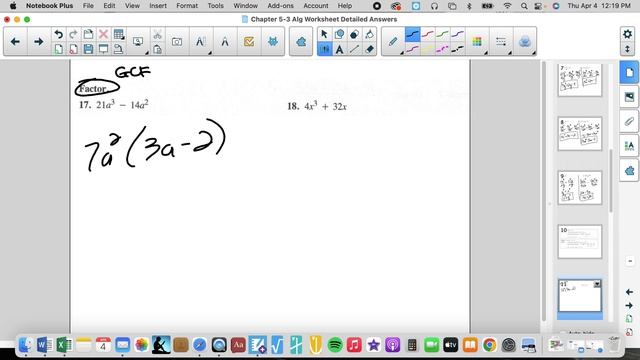Open the document camera tool

pyautogui.click(x=118, y=49)
